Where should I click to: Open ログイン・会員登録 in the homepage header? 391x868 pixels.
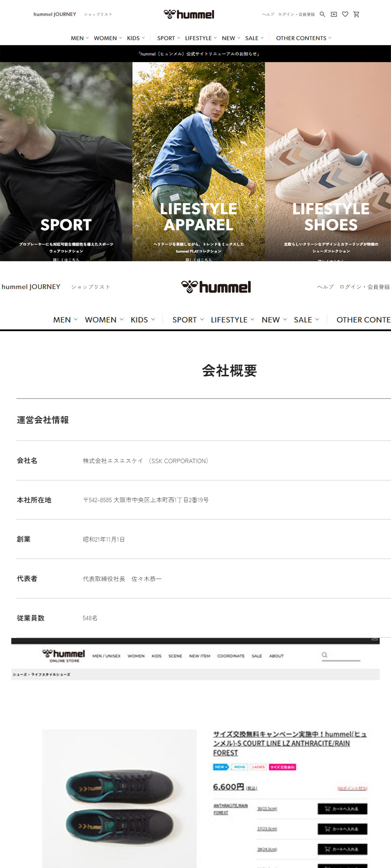click(297, 14)
